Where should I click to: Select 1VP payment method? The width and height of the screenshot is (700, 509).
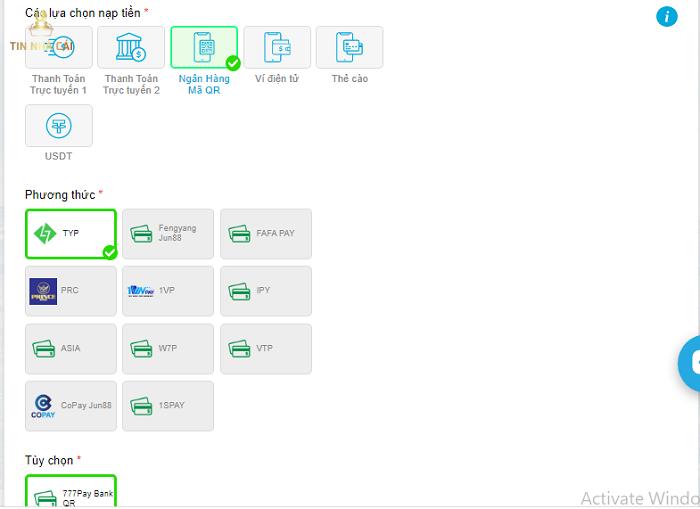point(168,291)
